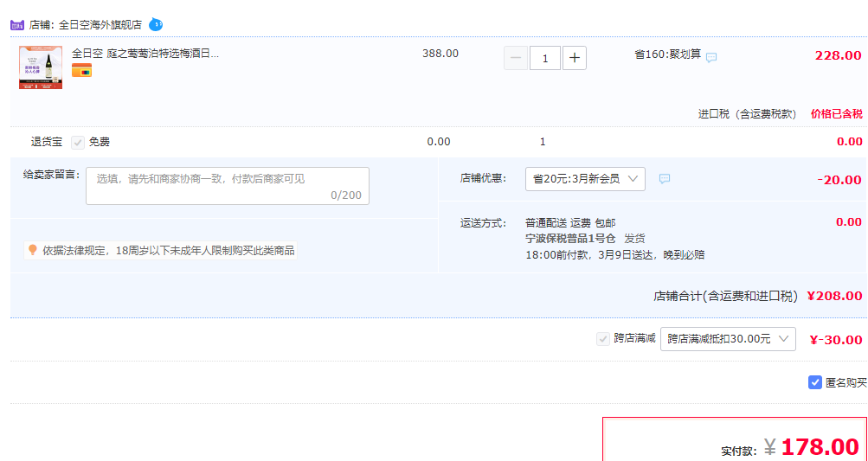Click the 省160:聚划算 promotion text

pyautogui.click(x=667, y=54)
